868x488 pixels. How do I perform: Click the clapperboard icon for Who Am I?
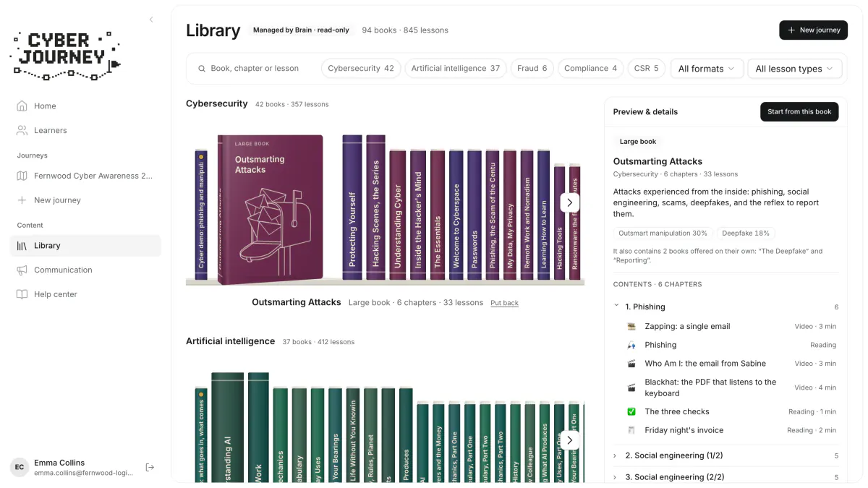(631, 364)
